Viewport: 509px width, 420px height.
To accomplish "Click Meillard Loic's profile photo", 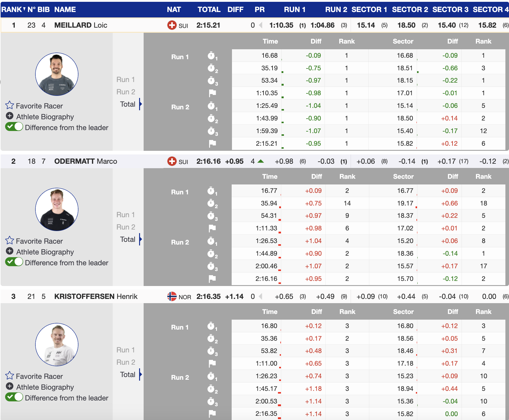I will pos(57,74).
